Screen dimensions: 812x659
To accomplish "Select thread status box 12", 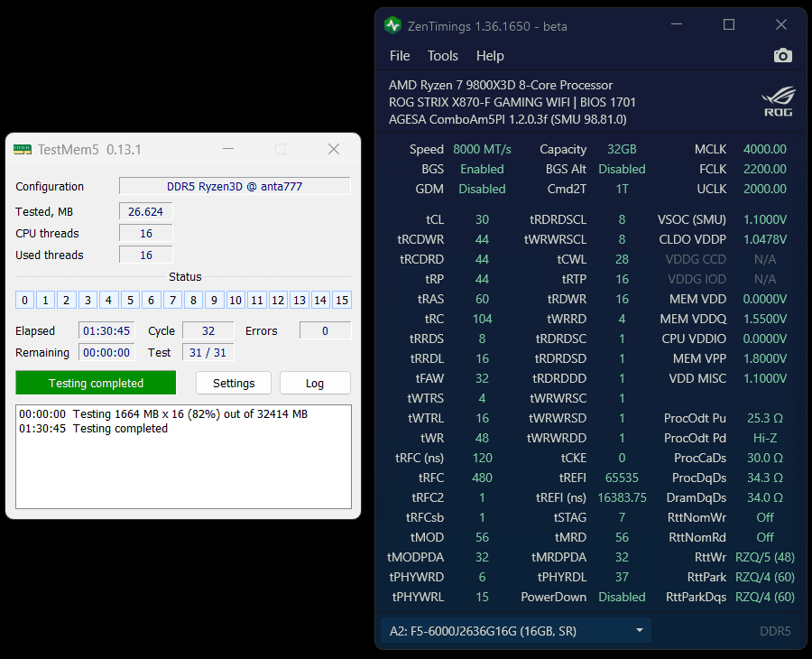I will click(x=278, y=300).
